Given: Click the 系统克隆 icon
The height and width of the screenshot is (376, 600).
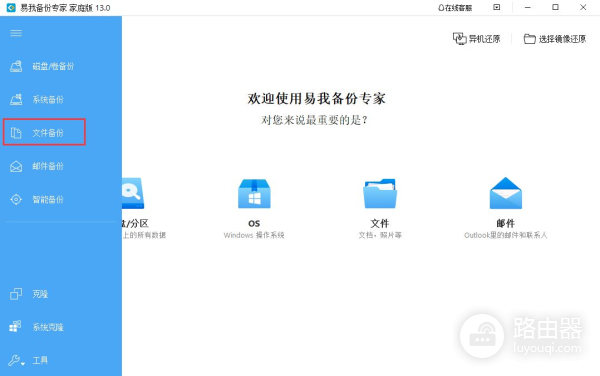Looking at the screenshot, I should pos(15,327).
